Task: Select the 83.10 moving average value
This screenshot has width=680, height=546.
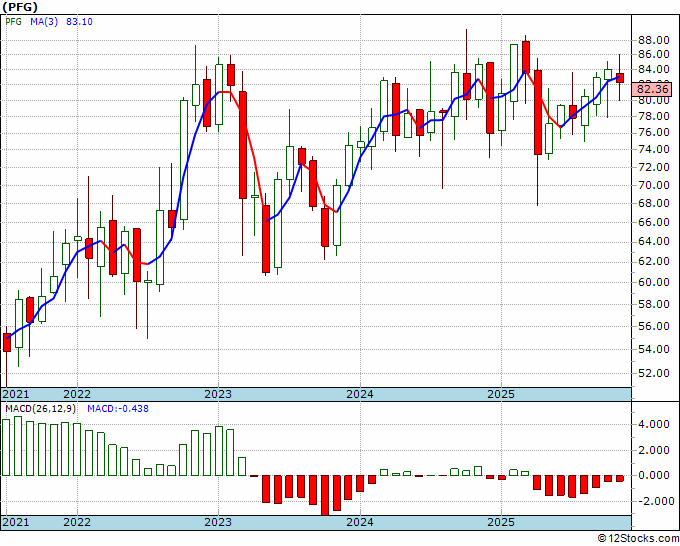Action: (x=79, y=22)
